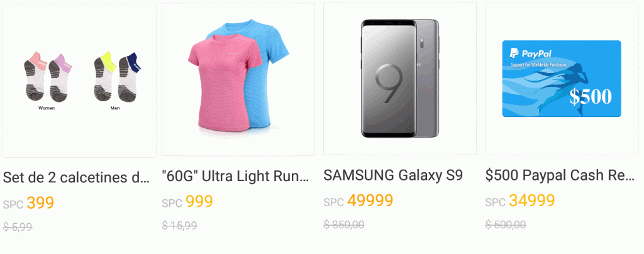Open the running T-shirt product image
This screenshot has height=254, width=644.
click(238, 79)
